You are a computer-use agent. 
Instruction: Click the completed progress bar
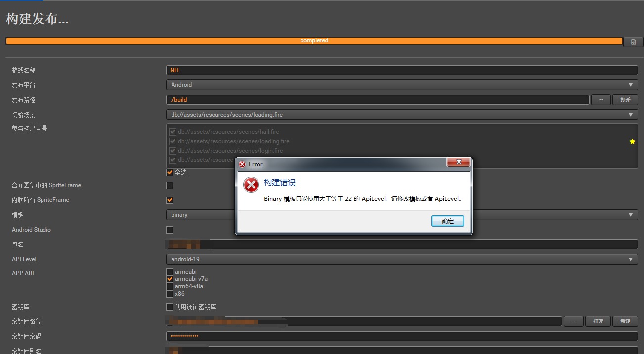point(314,41)
